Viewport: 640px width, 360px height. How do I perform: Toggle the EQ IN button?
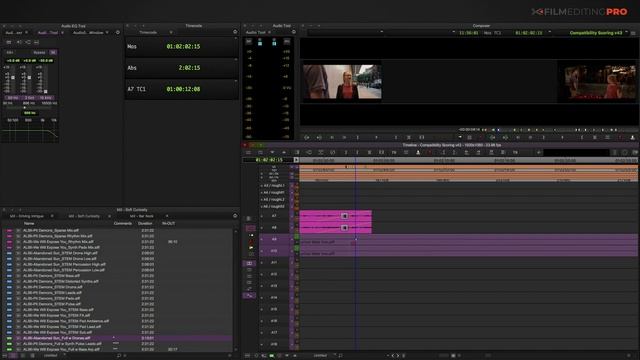pyautogui.click(x=53, y=52)
